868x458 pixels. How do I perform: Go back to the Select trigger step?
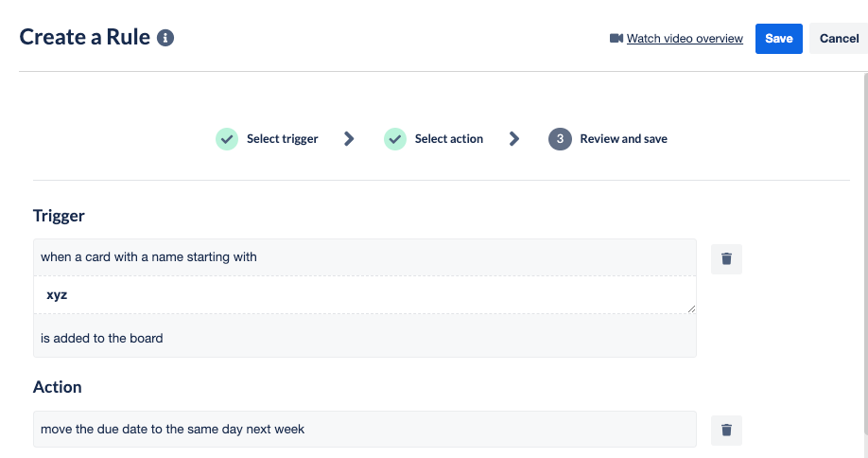tap(283, 139)
